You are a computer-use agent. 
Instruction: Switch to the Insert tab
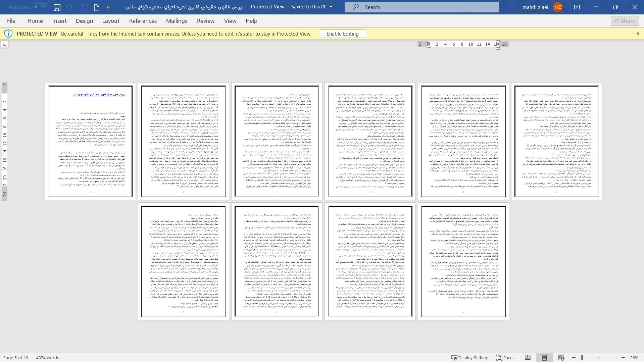click(x=59, y=21)
